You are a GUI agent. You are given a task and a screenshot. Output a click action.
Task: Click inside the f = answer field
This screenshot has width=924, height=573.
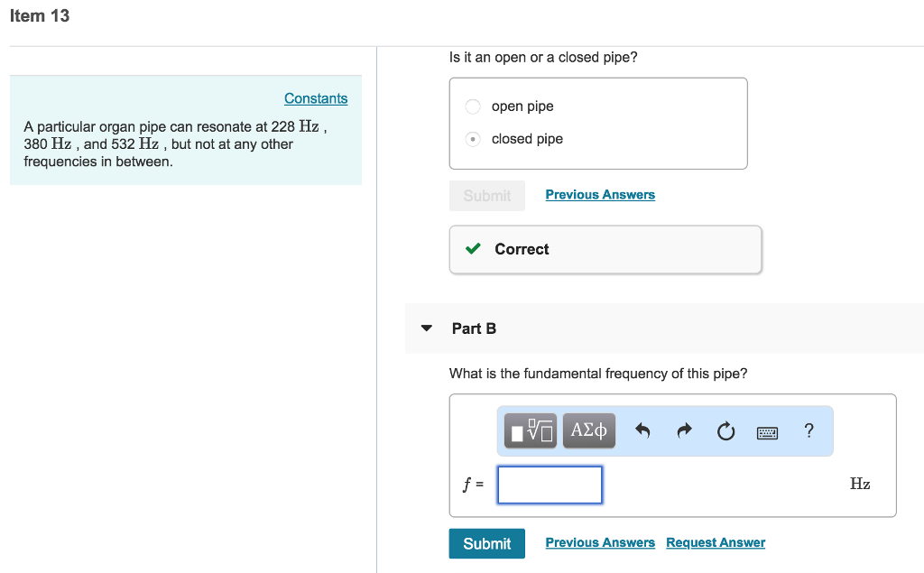tap(549, 485)
